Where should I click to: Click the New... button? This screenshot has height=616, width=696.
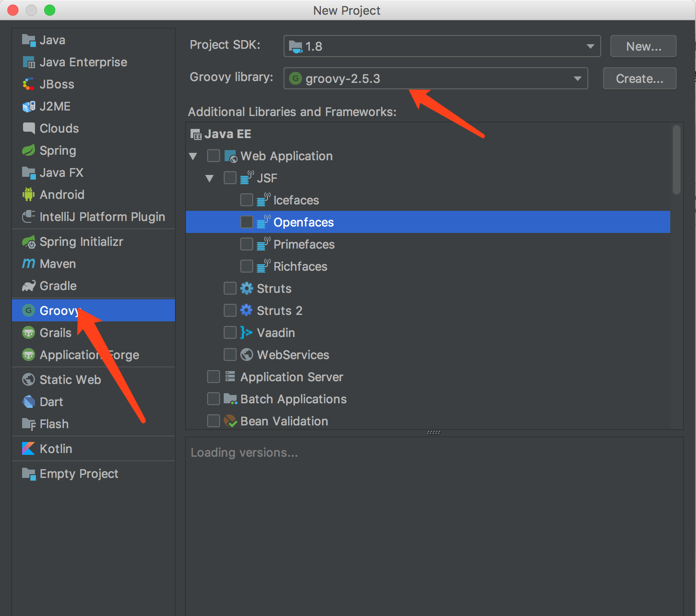point(643,46)
